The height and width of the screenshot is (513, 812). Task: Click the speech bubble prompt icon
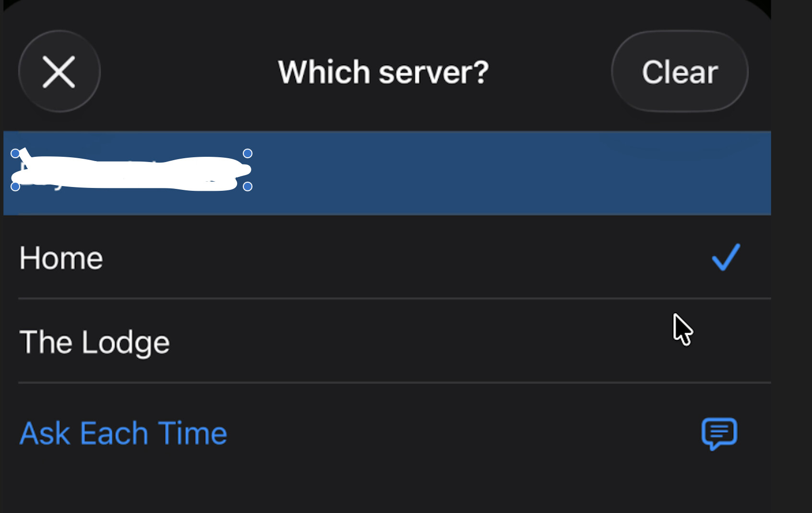click(x=719, y=433)
